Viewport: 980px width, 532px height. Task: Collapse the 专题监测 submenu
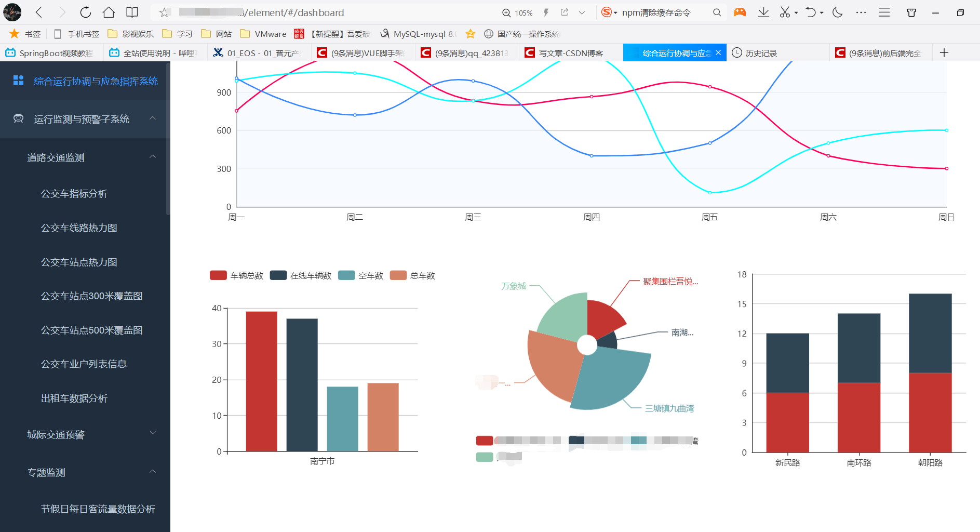[x=85, y=472]
